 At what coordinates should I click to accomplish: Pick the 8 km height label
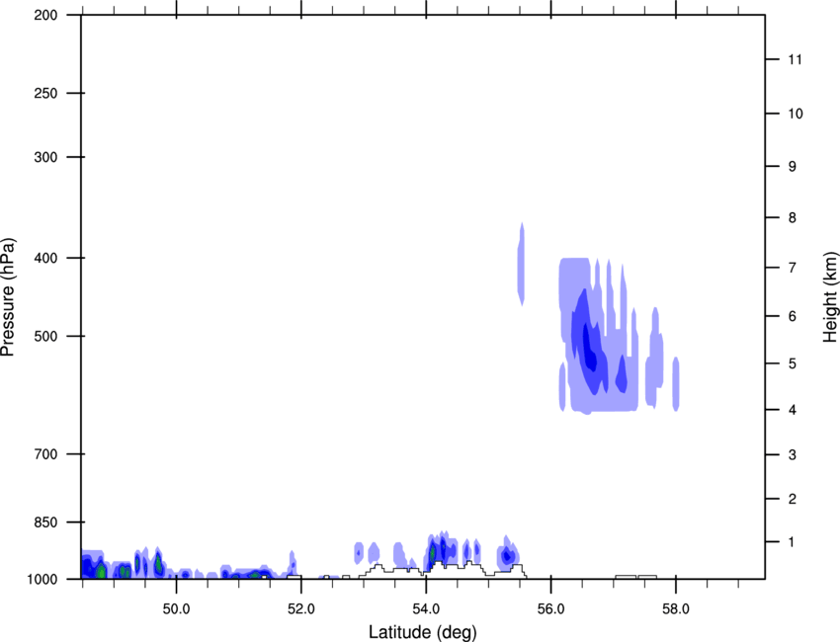click(x=793, y=218)
